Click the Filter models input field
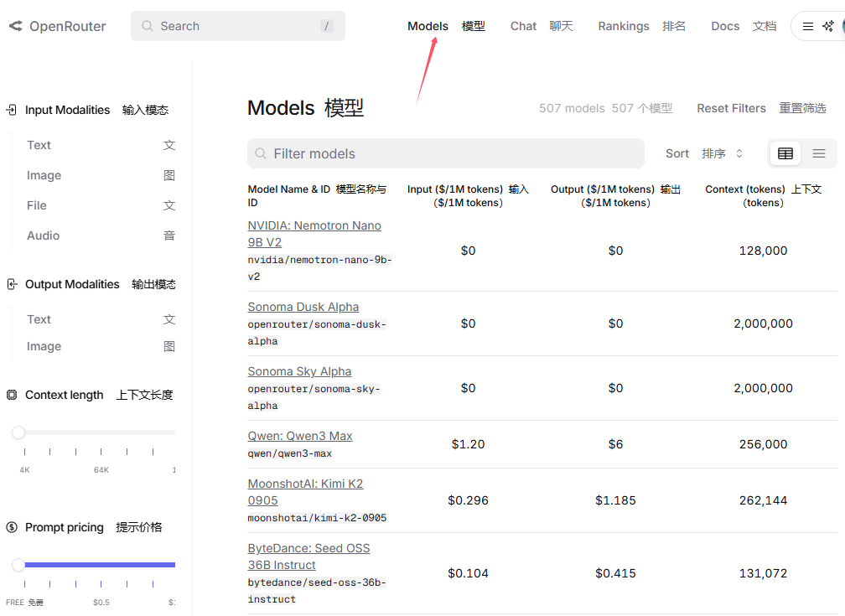The image size is (845, 616). [x=446, y=153]
